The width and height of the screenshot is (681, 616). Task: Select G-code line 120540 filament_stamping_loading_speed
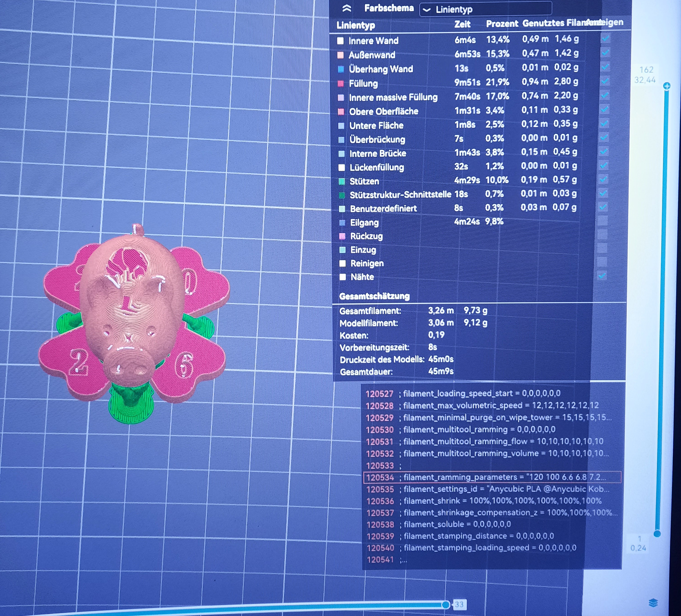coord(471,547)
